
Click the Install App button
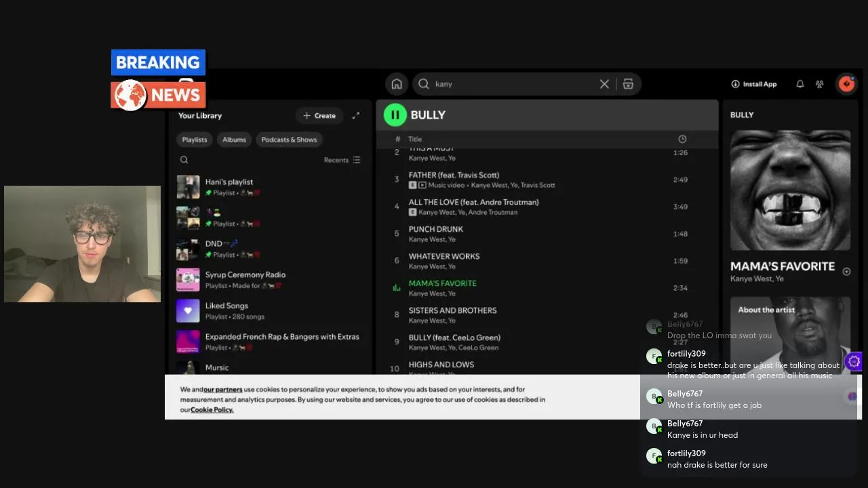click(754, 84)
